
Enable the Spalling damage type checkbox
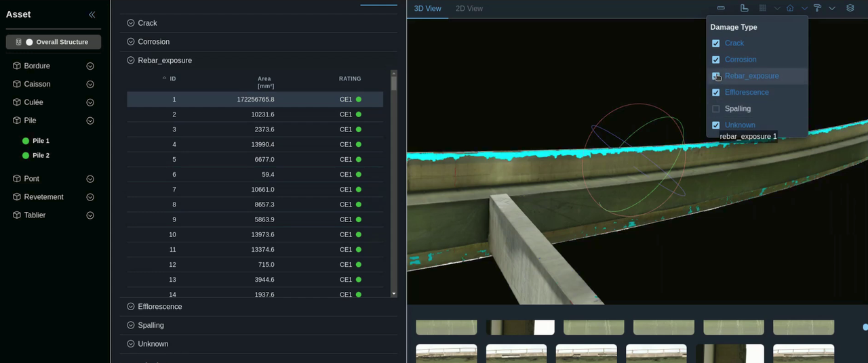pyautogui.click(x=715, y=108)
